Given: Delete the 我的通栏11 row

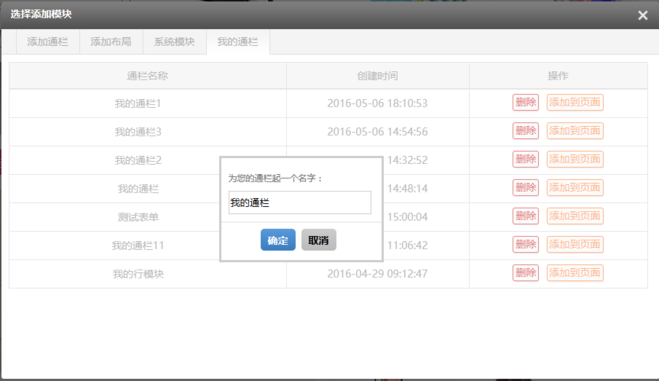Looking at the screenshot, I should coord(525,244).
